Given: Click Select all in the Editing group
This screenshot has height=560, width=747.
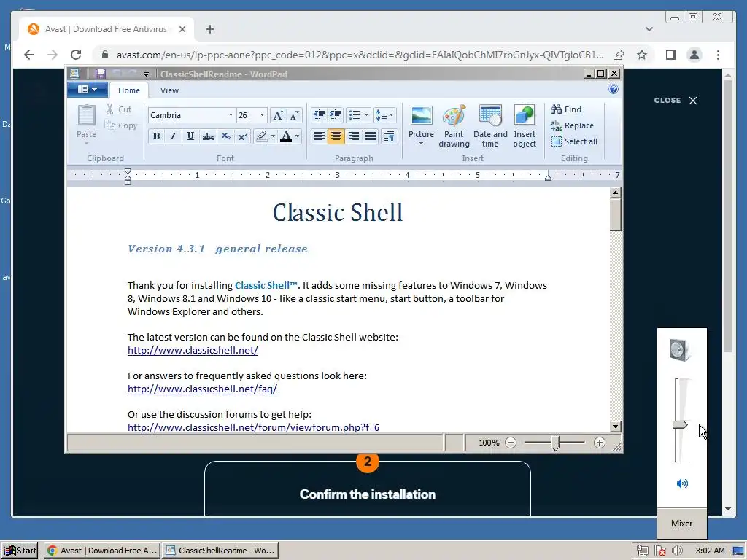Looking at the screenshot, I should 574,141.
